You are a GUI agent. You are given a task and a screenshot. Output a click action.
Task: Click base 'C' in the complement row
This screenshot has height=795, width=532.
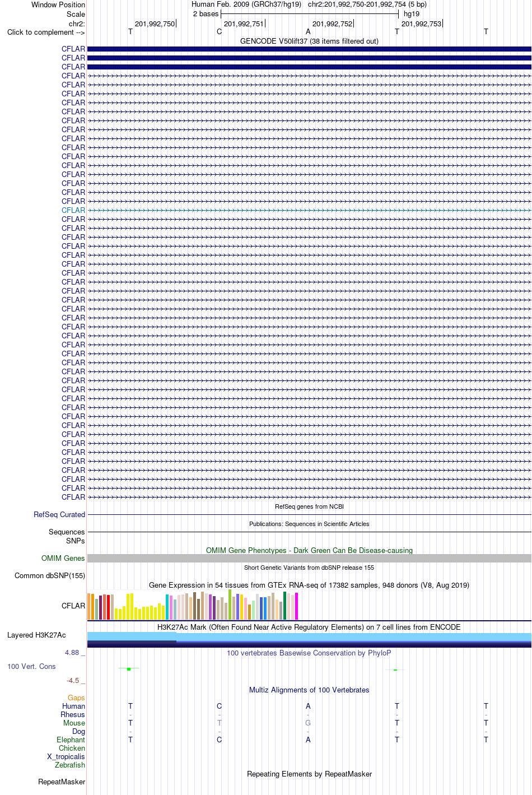click(x=220, y=32)
